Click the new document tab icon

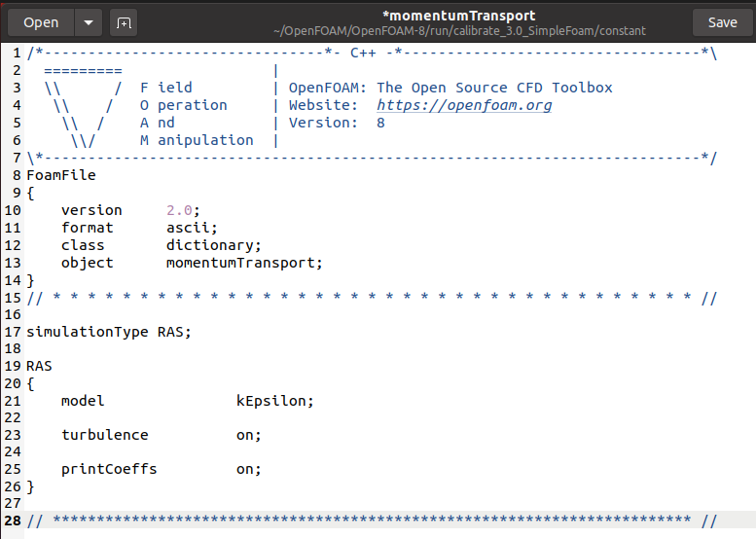[124, 22]
